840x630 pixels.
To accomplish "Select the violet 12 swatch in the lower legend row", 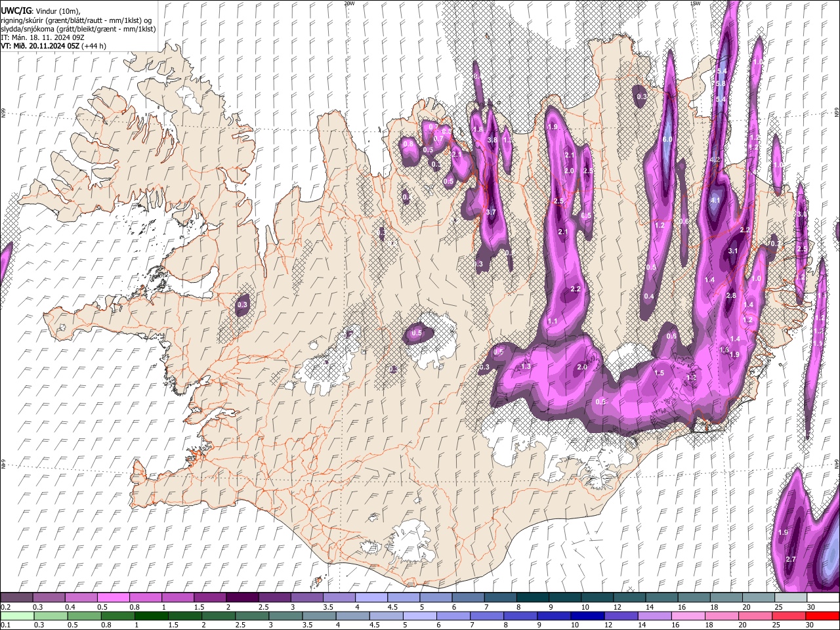I will pos(621,616).
